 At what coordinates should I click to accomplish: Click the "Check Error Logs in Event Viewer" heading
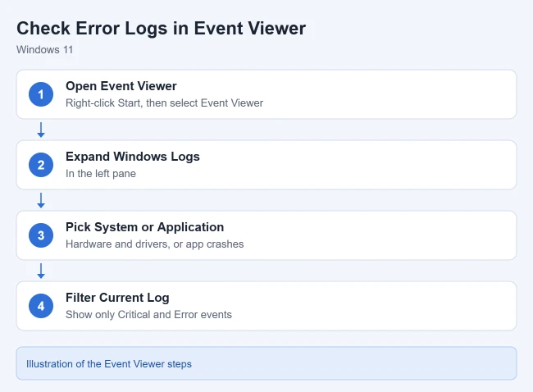tap(161, 29)
